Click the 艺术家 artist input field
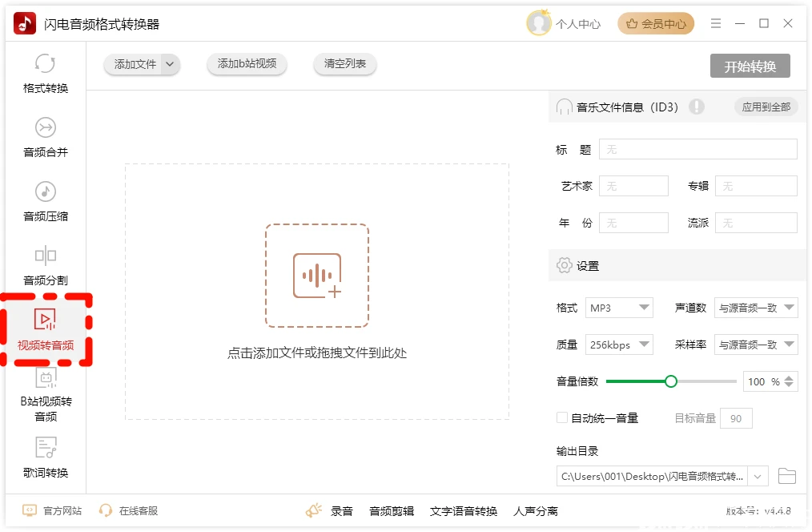Image resolution: width=812 pixels, height=532 pixels. tap(634, 186)
